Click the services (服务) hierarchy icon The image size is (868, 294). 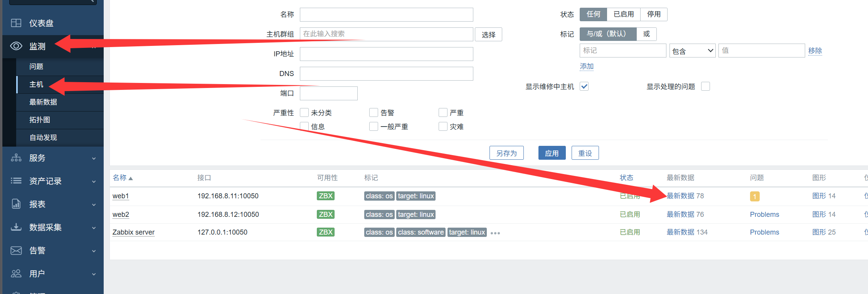(x=16, y=158)
